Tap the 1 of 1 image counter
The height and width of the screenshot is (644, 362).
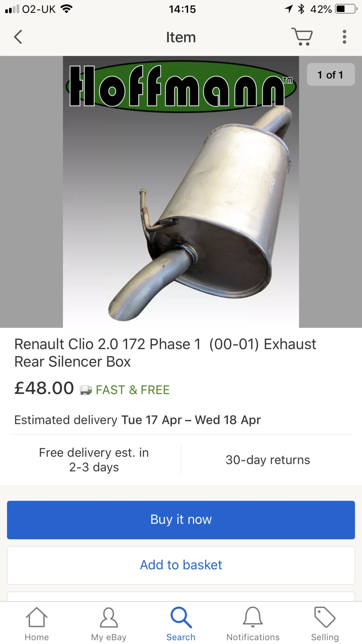(x=331, y=75)
